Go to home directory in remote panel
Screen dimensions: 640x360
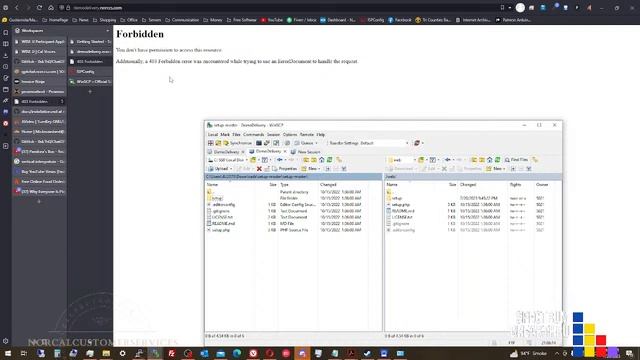point(489,160)
